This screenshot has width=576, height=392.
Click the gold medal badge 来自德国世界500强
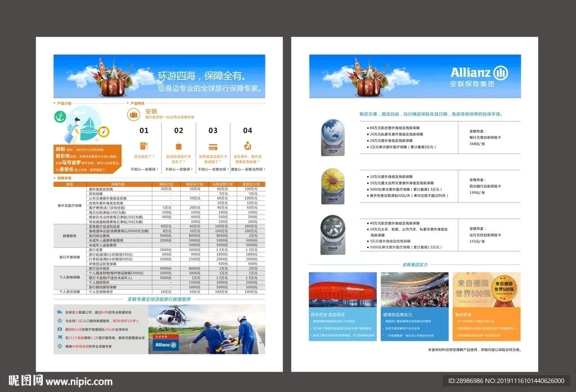[503, 289]
